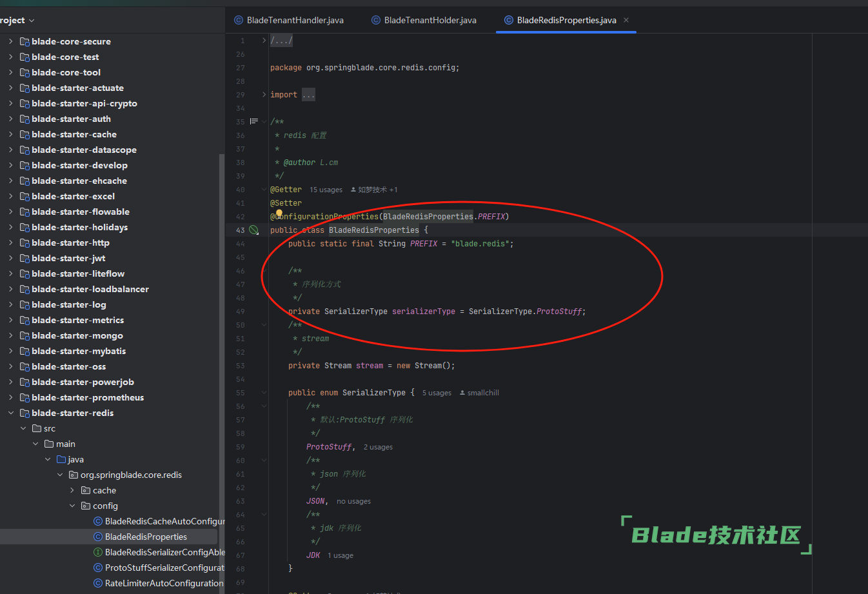Screen dimensions: 868x594
Task: Expand the folded import block
Action: click(x=264, y=94)
